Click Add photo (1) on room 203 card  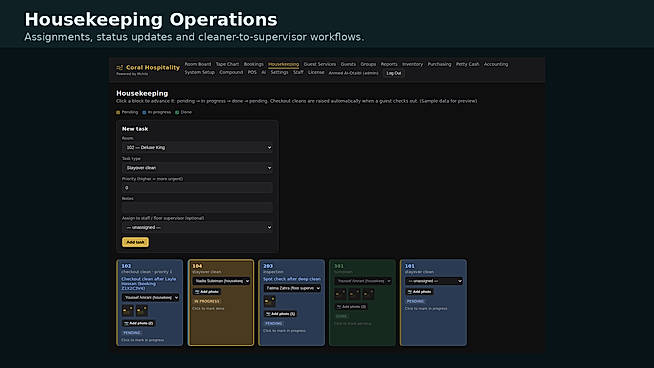click(280, 314)
